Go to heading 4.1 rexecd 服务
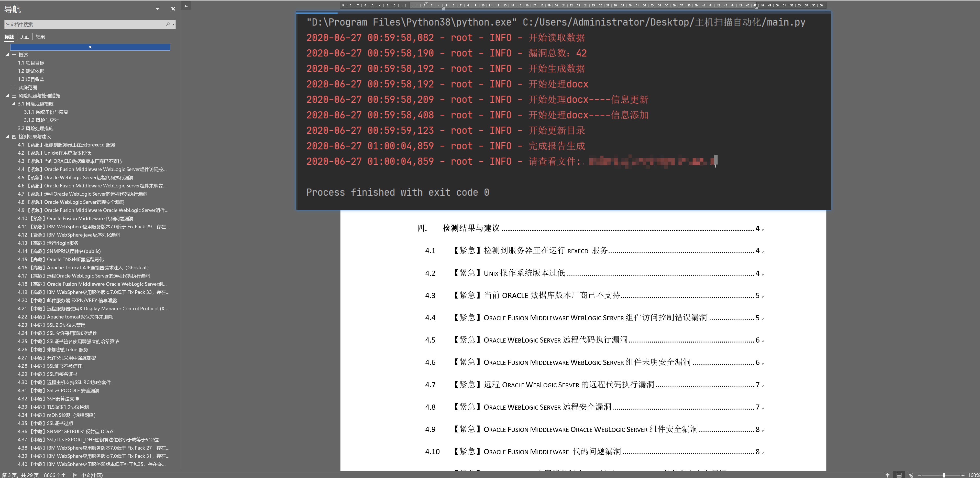 [67, 145]
